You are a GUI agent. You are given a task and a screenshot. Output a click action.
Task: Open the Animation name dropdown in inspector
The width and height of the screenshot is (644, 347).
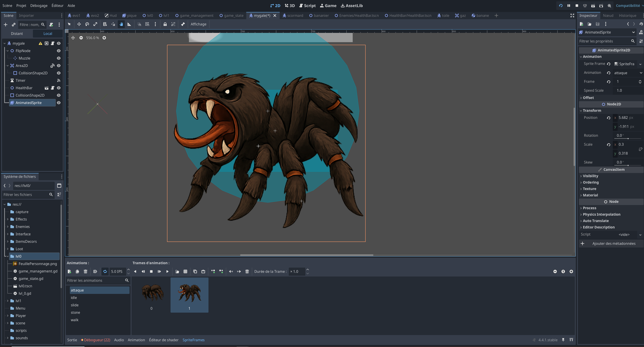pyautogui.click(x=628, y=73)
